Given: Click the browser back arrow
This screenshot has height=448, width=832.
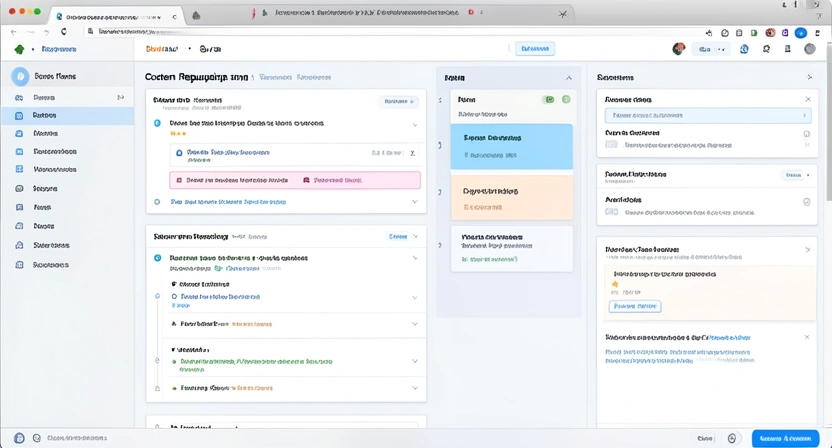Looking at the screenshot, I should [x=14, y=32].
